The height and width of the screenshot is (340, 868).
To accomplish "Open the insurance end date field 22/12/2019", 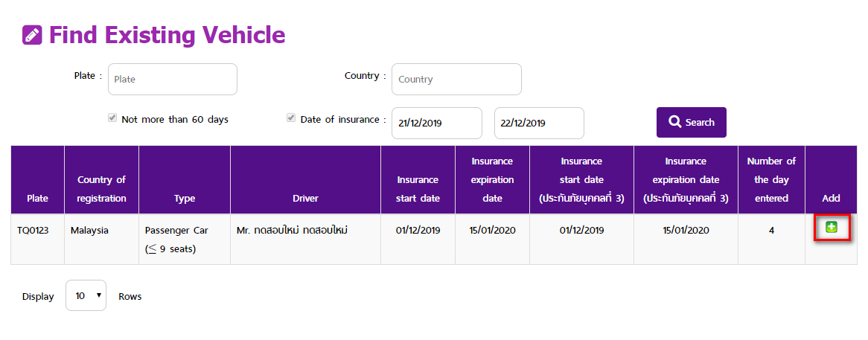I will tap(539, 123).
